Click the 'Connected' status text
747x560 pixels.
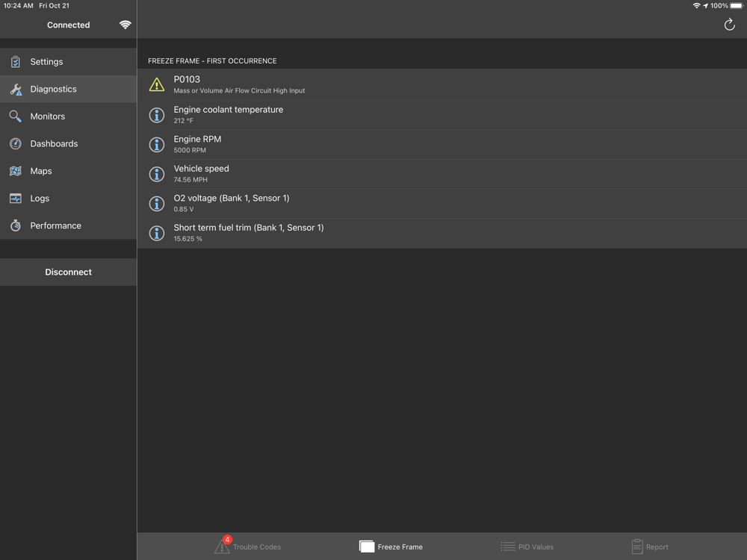point(68,25)
